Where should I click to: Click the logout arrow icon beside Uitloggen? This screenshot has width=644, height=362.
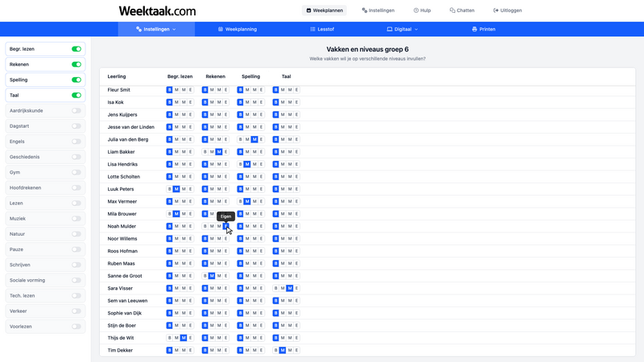coord(496,10)
